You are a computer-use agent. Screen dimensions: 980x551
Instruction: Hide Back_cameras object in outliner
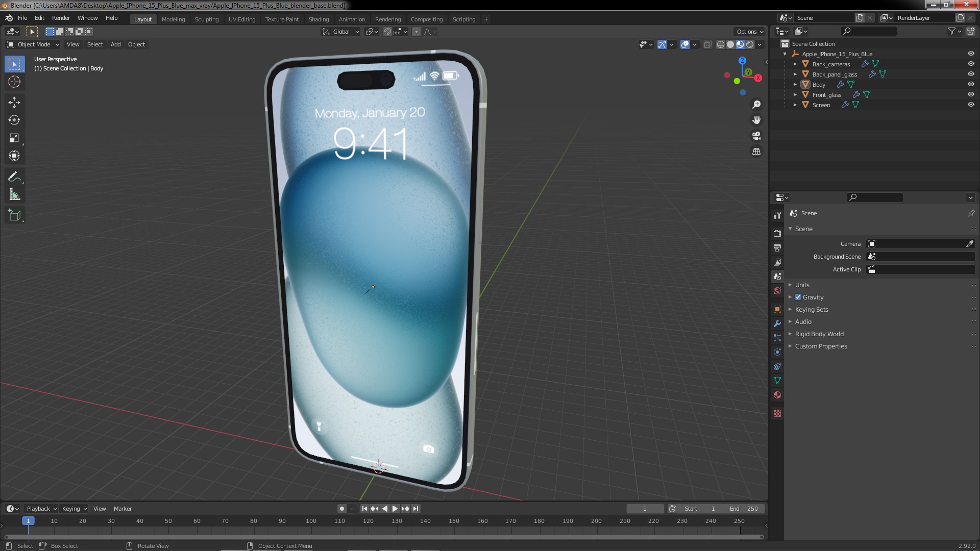tap(971, 64)
